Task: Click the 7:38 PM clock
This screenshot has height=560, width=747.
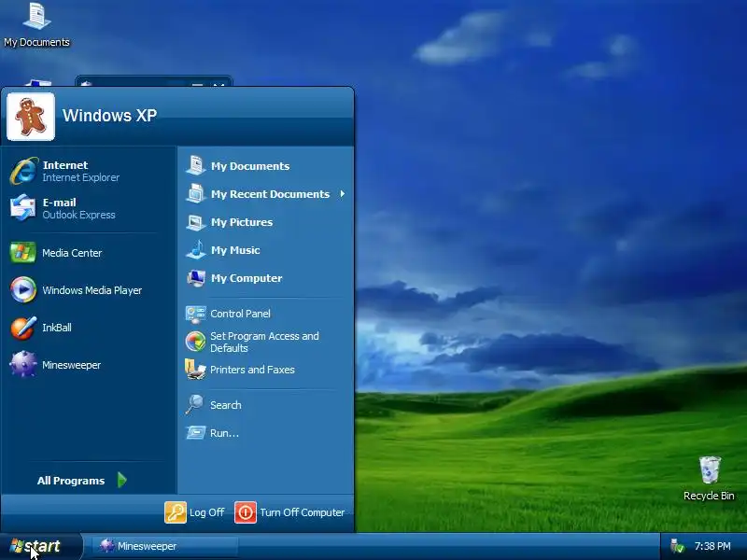Action: coord(712,546)
